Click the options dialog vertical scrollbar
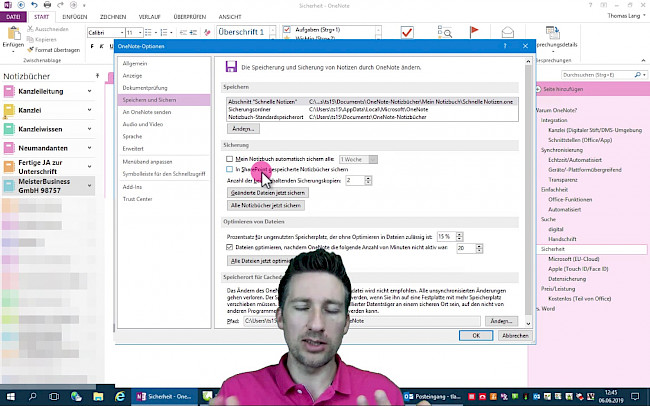The image size is (650, 406). pyautogui.click(x=528, y=192)
